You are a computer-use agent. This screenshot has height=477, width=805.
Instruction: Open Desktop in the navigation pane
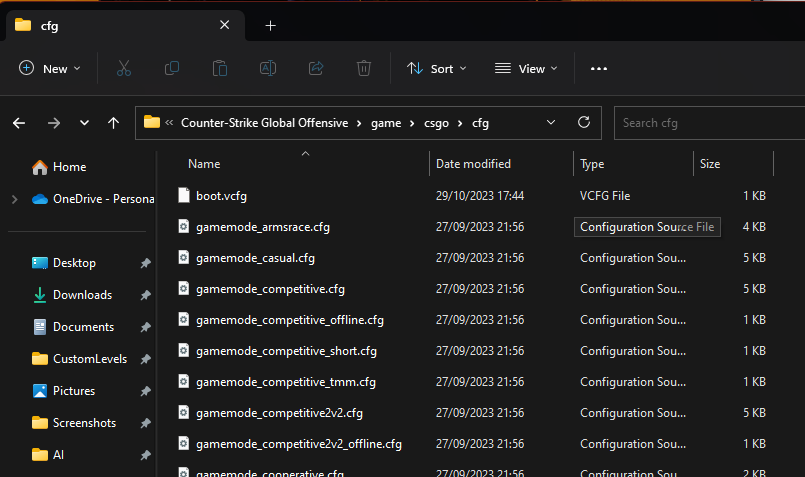coord(74,263)
